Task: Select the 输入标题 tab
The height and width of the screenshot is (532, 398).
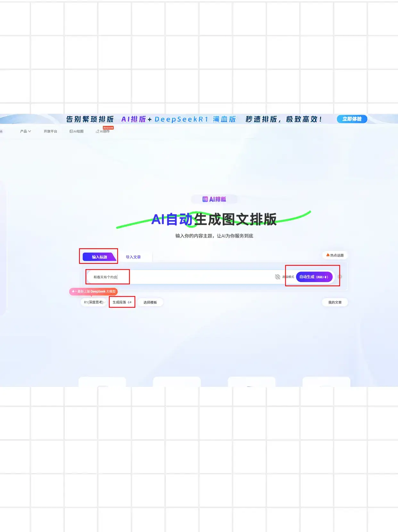Action: tap(99, 257)
